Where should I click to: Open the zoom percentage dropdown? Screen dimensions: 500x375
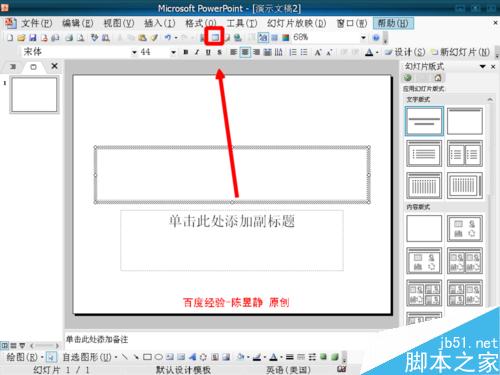pyautogui.click(x=363, y=38)
